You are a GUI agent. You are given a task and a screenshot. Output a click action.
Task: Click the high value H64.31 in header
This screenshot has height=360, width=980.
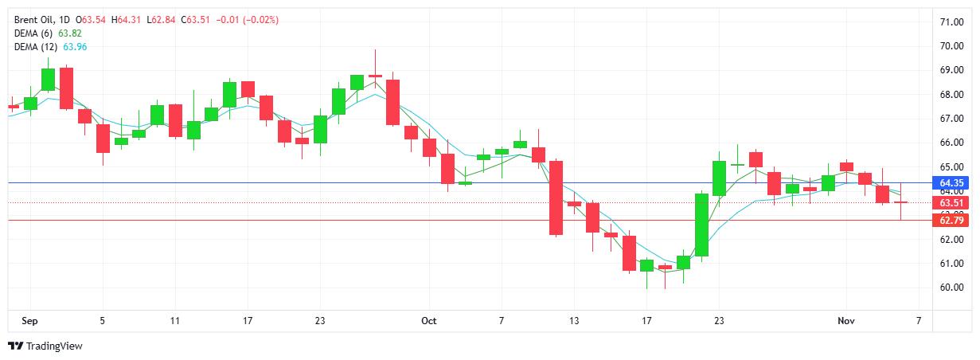click(127, 19)
